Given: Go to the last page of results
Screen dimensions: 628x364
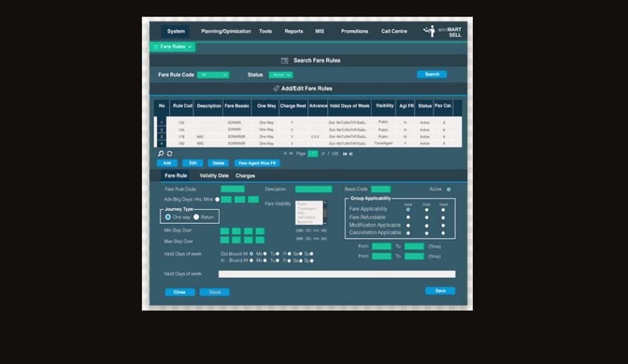Looking at the screenshot, I should click(x=350, y=154).
